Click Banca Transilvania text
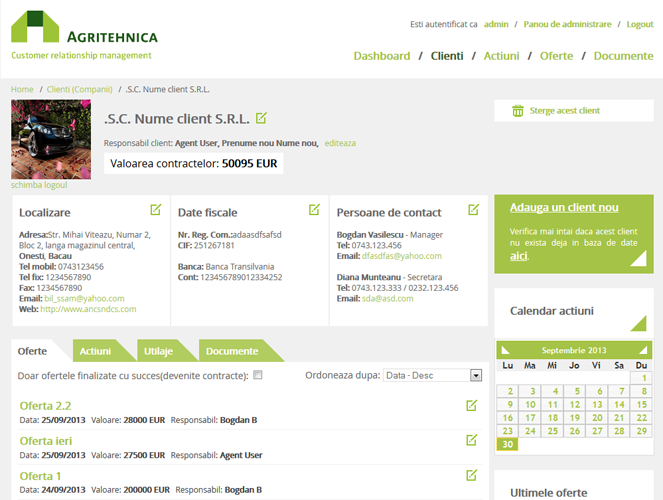The height and width of the screenshot is (500, 663). point(240,266)
